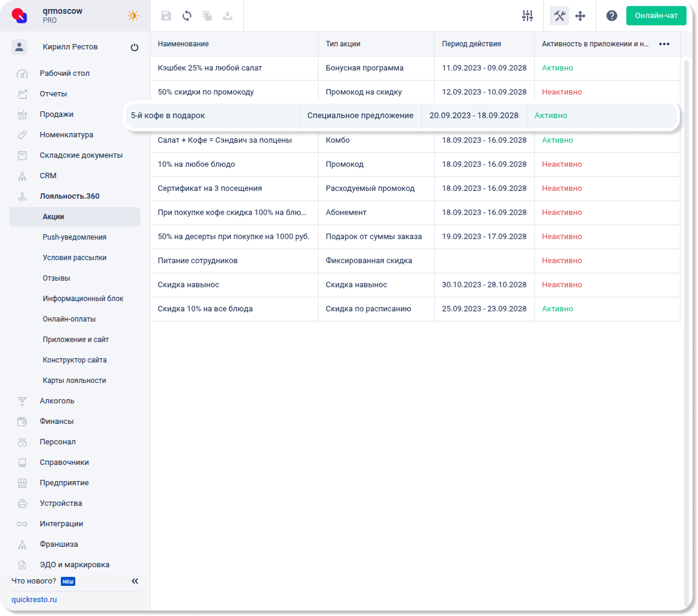The height and width of the screenshot is (616, 698).
Task: Expand the Финансы sidebar section
Action: pyautogui.click(x=57, y=422)
